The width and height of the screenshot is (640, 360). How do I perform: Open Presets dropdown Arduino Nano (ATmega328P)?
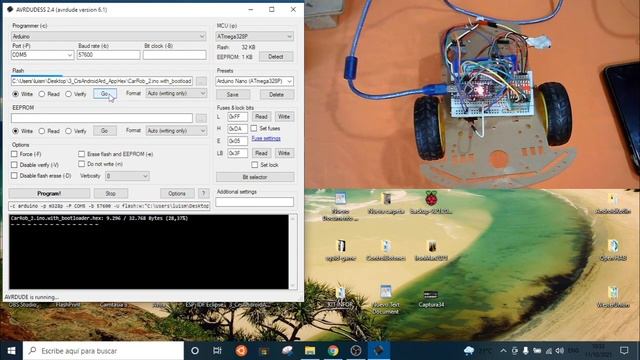(255, 81)
